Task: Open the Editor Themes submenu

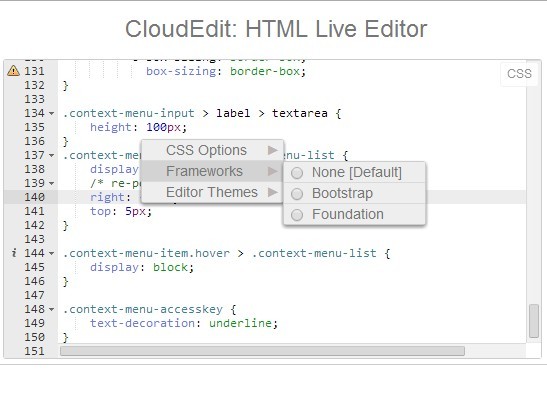Action: (212, 192)
